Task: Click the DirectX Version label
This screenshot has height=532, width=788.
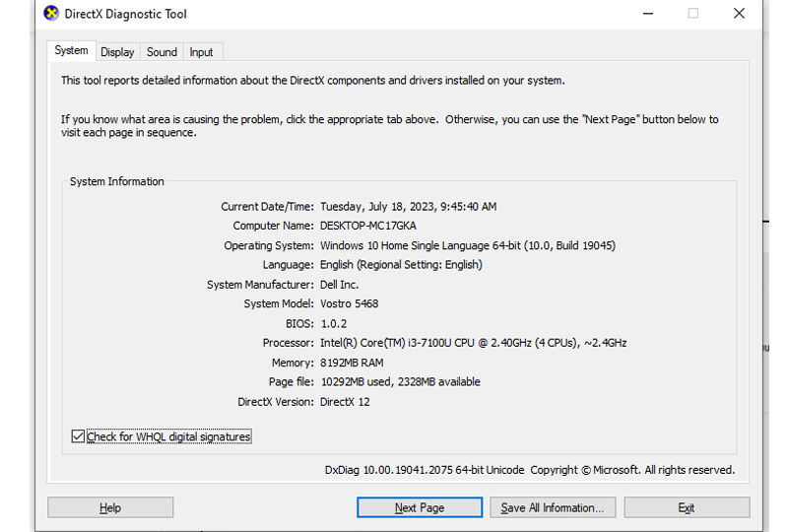Action: pyautogui.click(x=276, y=402)
